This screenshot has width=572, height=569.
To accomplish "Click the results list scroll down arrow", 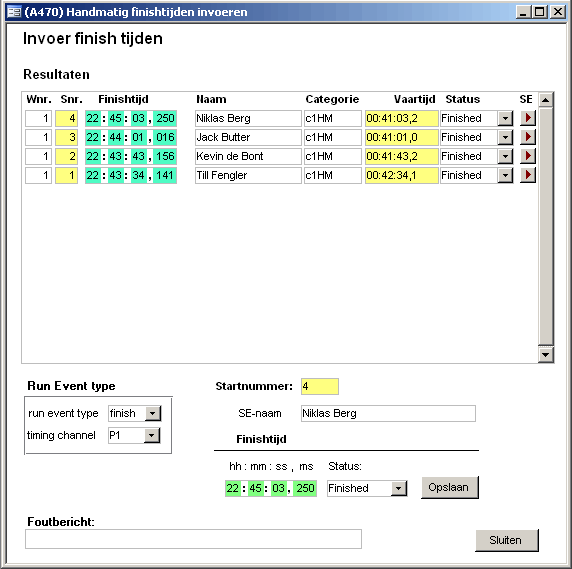I will (x=546, y=355).
